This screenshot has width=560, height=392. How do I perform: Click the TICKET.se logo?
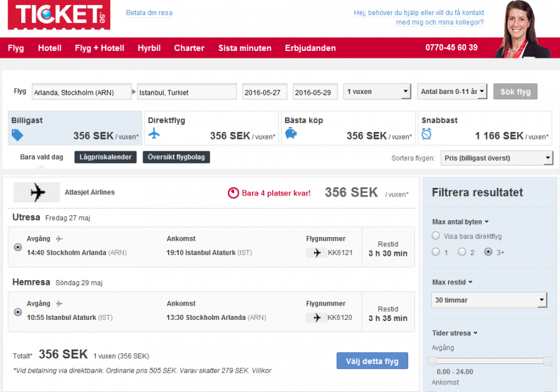click(x=59, y=15)
